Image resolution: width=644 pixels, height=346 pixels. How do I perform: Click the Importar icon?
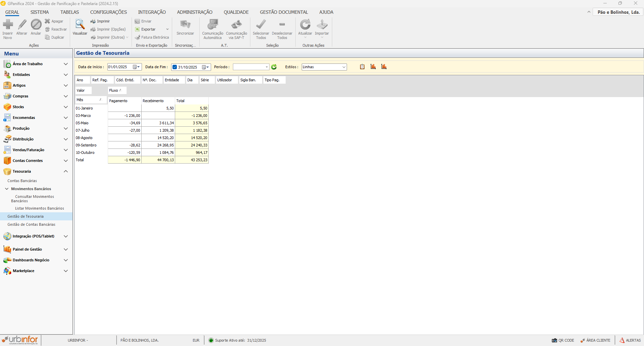(x=322, y=25)
